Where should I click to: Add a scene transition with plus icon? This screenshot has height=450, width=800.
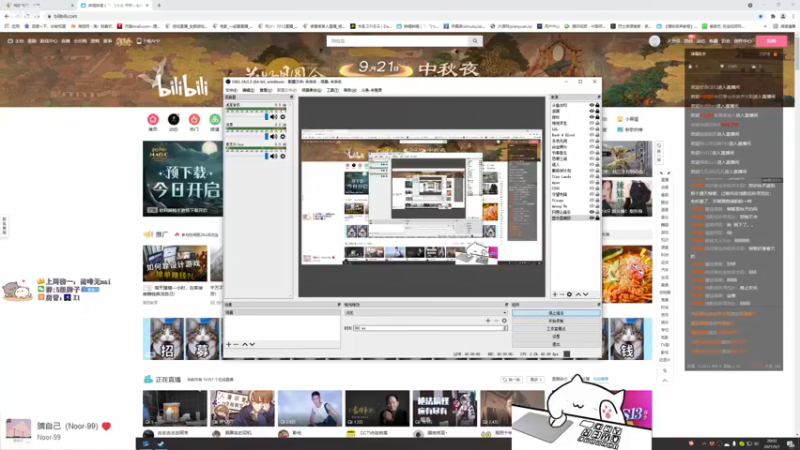[488, 321]
